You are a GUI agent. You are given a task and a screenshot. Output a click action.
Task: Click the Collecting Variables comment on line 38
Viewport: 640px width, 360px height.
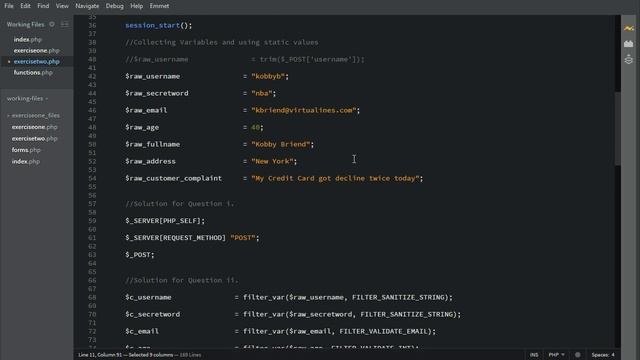coord(222,42)
